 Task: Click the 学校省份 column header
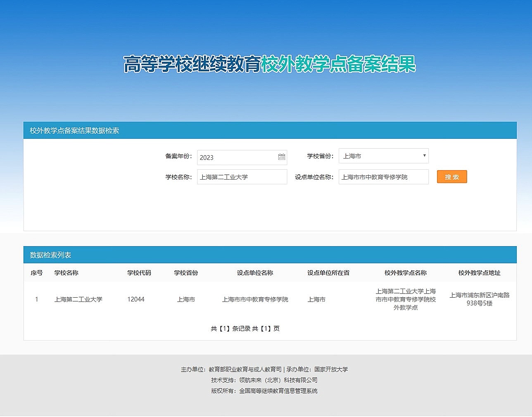(186, 273)
